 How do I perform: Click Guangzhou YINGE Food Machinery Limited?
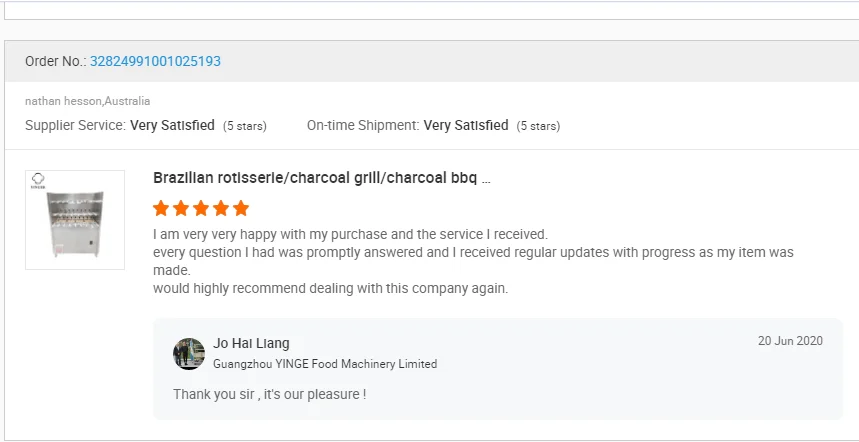pos(325,364)
